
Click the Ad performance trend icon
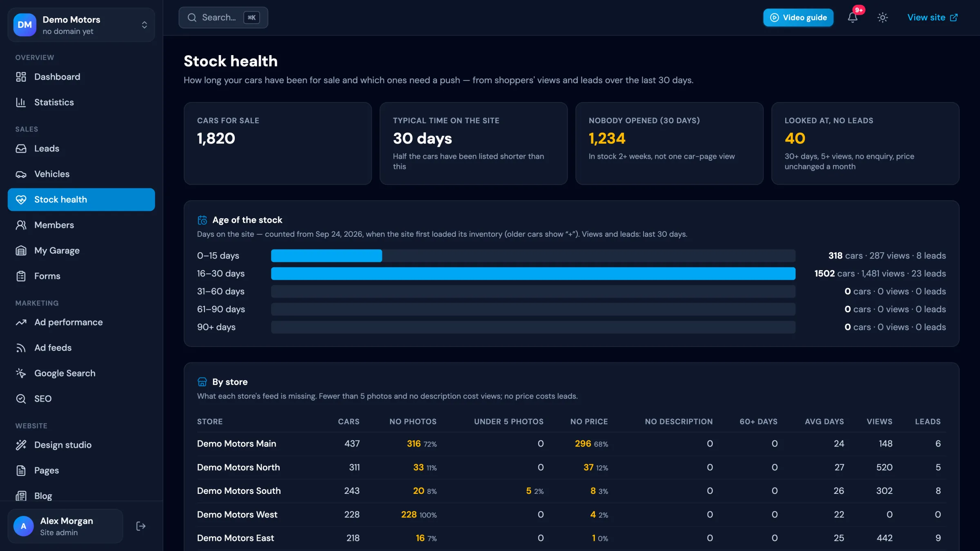(x=21, y=322)
